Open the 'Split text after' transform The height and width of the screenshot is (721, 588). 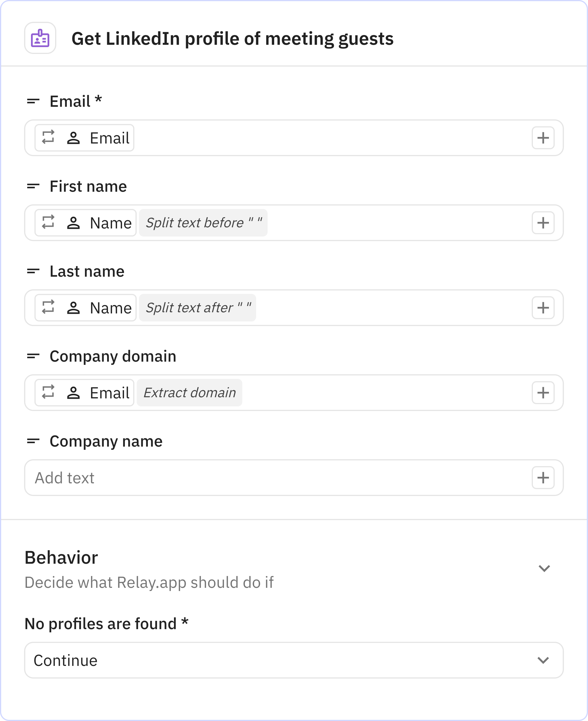198,308
